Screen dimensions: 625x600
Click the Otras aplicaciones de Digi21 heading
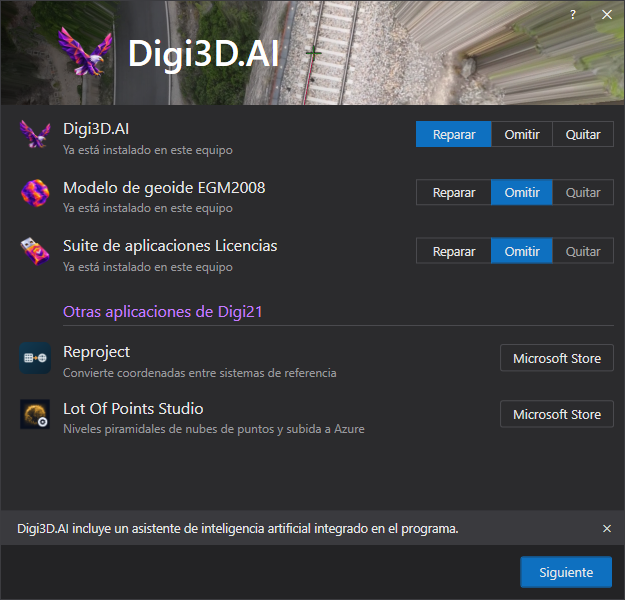point(163,312)
